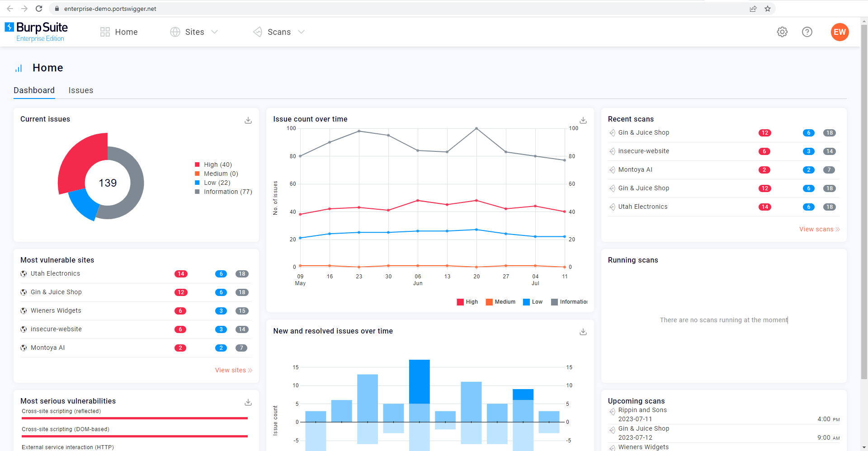The width and height of the screenshot is (868, 451).
Task: Open the settings gear icon
Action: [x=782, y=32]
